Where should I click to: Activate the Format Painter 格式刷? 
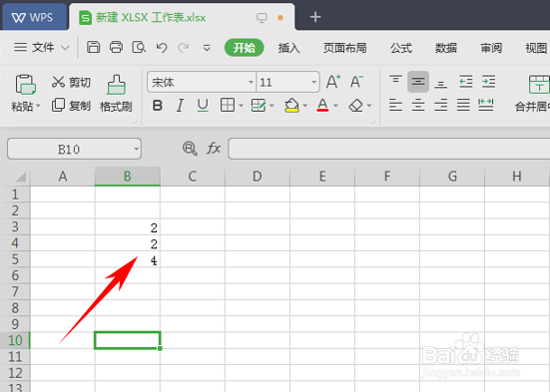(x=116, y=94)
